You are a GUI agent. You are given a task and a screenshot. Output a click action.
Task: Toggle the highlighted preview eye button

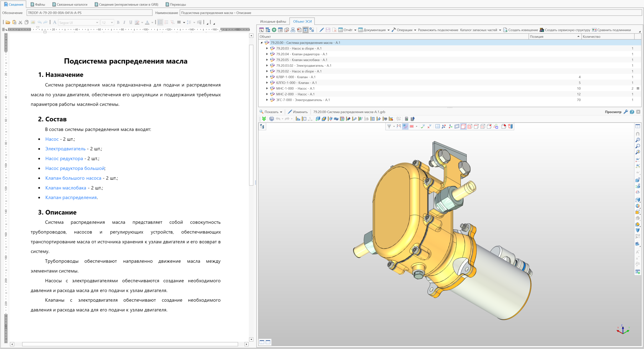click(306, 30)
